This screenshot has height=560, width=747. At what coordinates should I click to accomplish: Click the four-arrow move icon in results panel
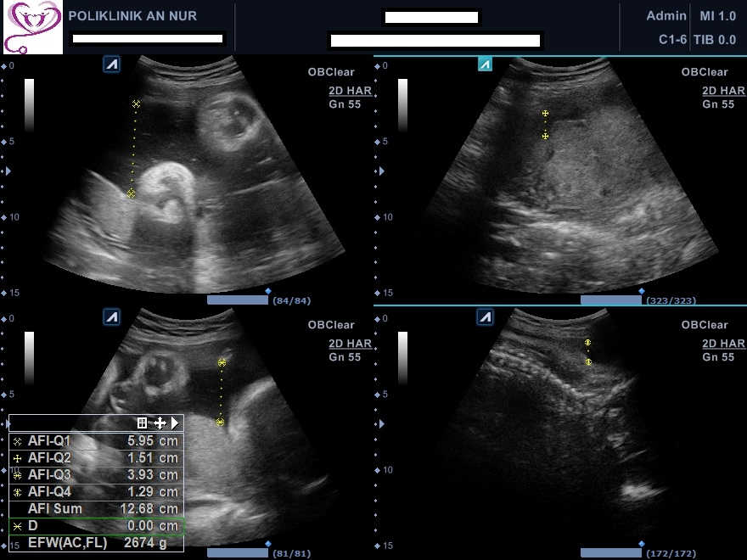pos(159,423)
